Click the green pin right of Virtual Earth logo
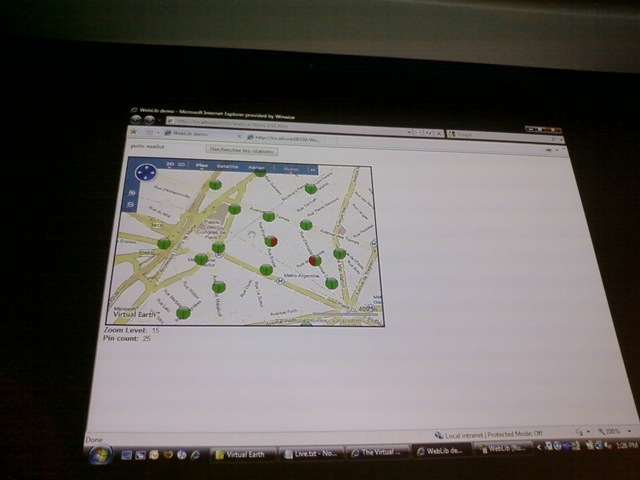640x480 pixels. (183, 313)
